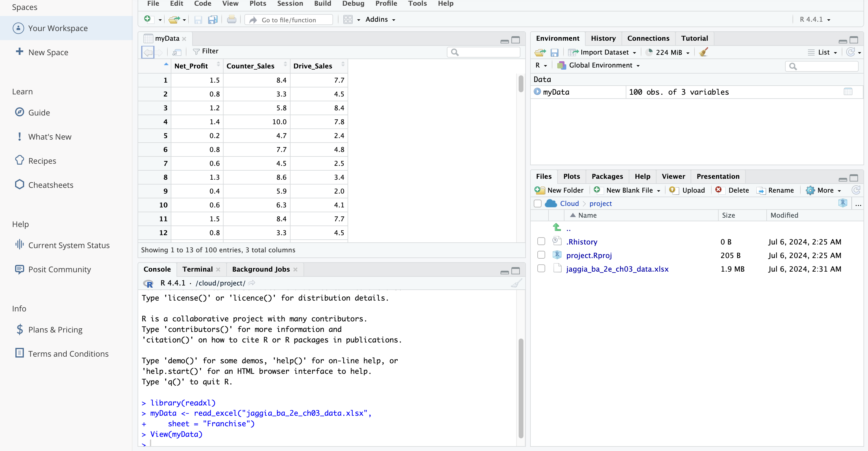868x451 pixels.
Task: Expand the New Blank File dropdown
Action: click(x=627, y=190)
